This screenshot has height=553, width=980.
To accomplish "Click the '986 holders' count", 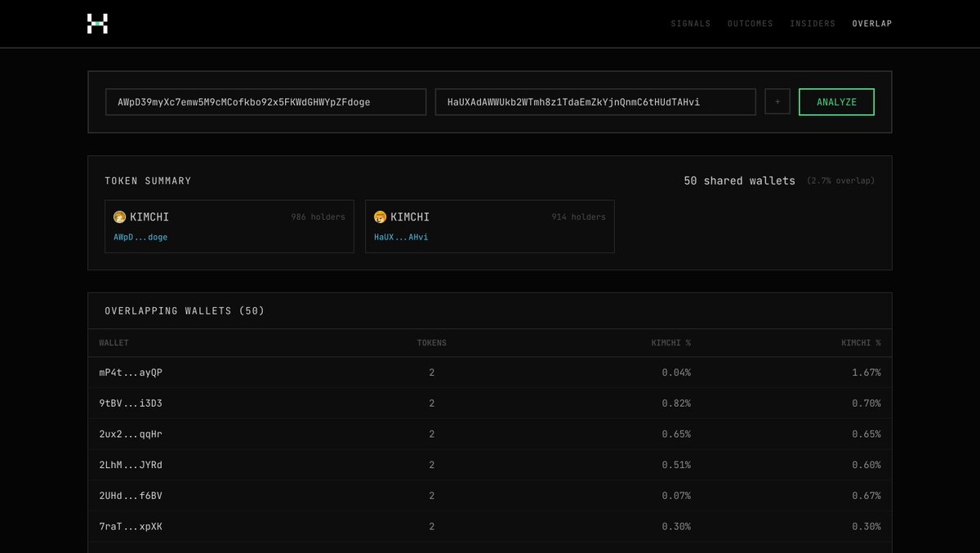I will click(318, 217).
